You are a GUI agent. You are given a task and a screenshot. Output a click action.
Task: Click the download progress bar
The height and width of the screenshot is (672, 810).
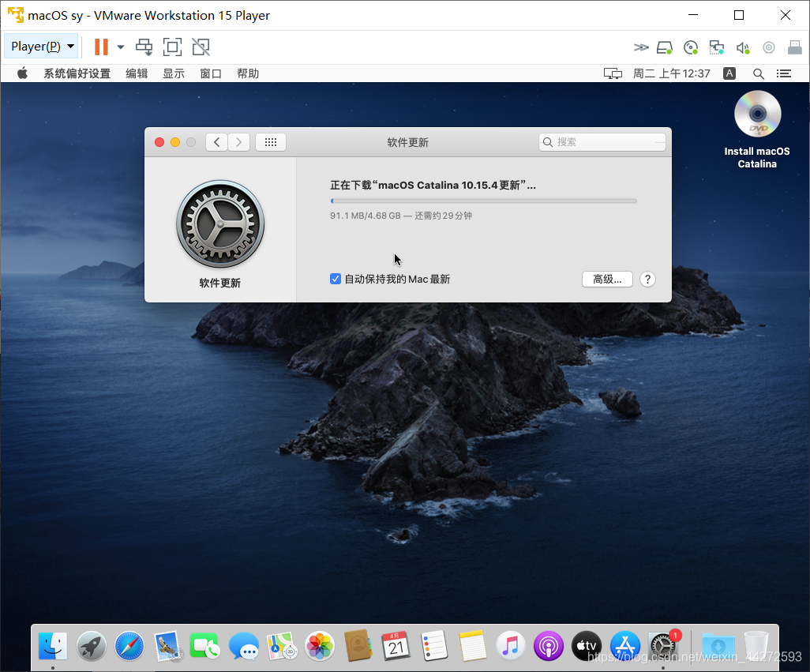483,201
